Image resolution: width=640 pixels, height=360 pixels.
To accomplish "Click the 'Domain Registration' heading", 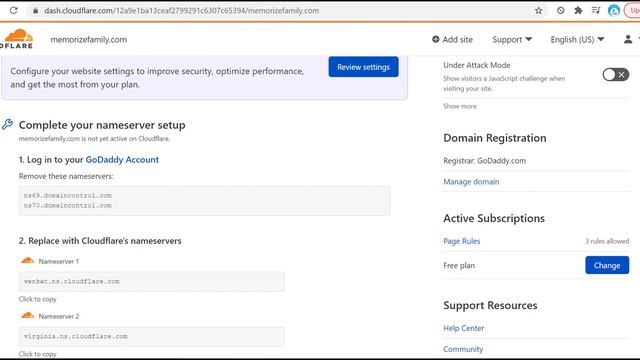I will [495, 138].
